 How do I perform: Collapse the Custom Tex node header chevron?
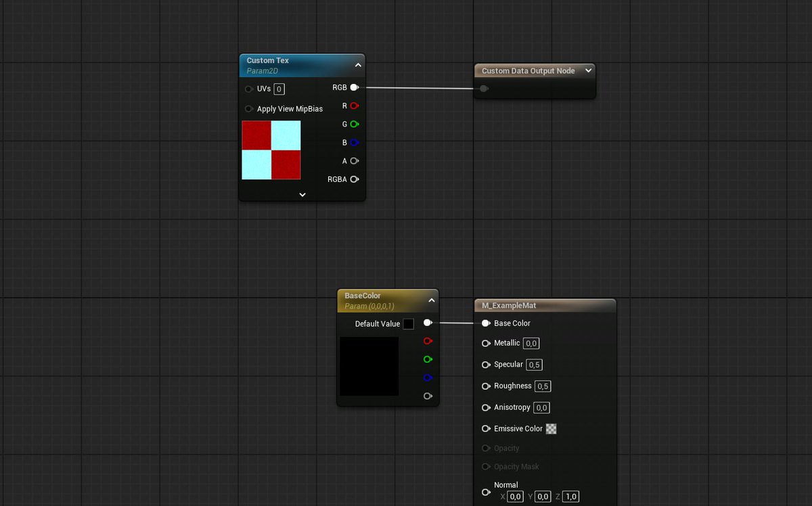tap(358, 65)
